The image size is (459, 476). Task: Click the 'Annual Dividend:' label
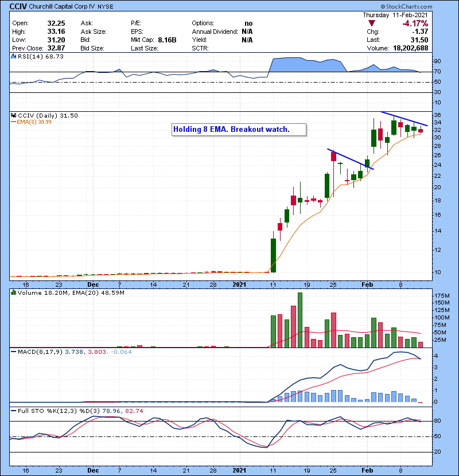(x=215, y=32)
